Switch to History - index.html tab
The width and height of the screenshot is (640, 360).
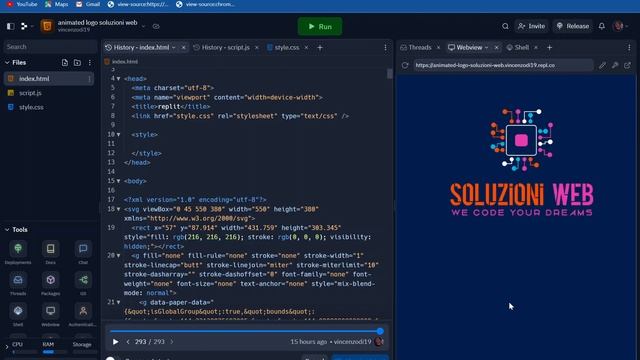pyautogui.click(x=140, y=47)
